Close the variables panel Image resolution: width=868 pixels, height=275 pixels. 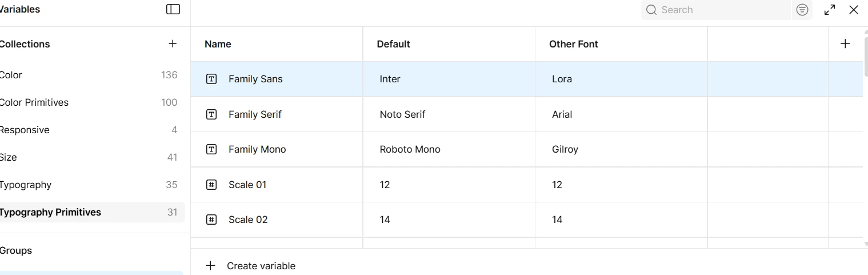(854, 10)
